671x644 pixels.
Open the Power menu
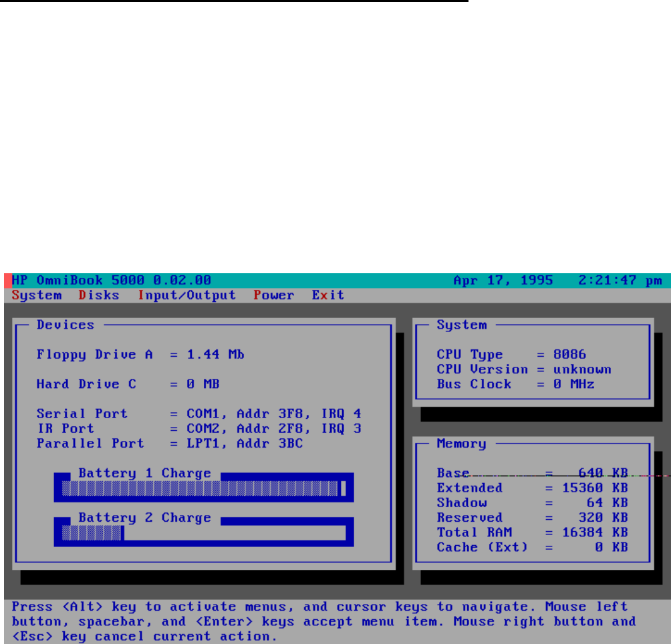pos(273,295)
